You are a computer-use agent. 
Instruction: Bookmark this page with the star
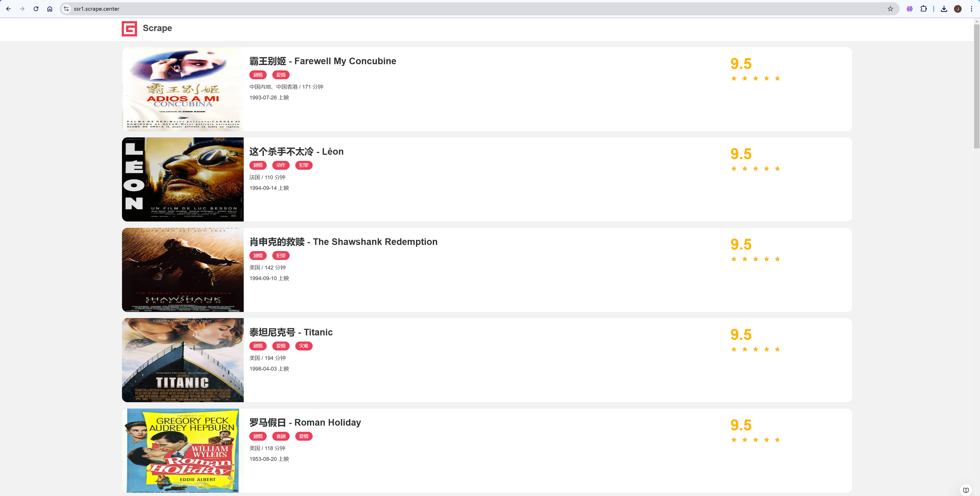(x=890, y=9)
